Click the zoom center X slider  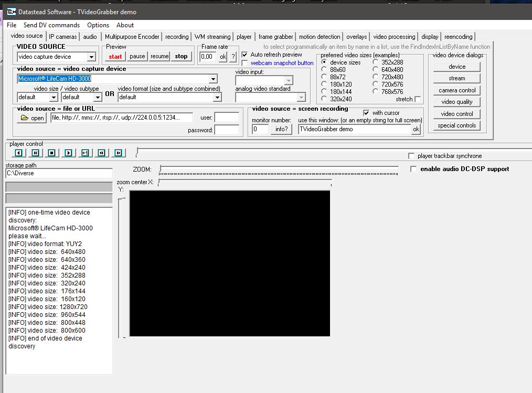tap(244, 183)
